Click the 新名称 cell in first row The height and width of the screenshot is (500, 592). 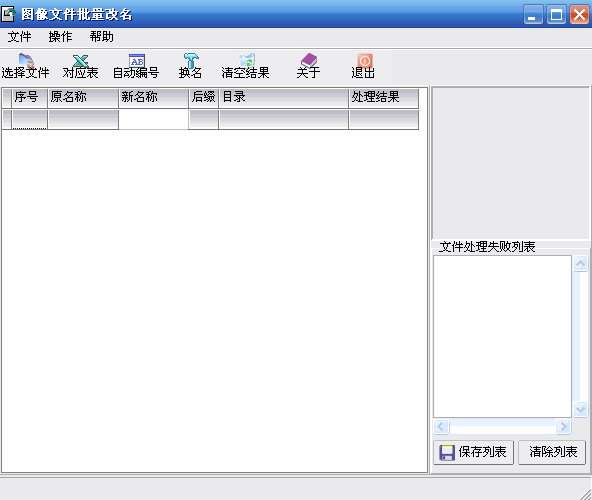click(x=153, y=119)
